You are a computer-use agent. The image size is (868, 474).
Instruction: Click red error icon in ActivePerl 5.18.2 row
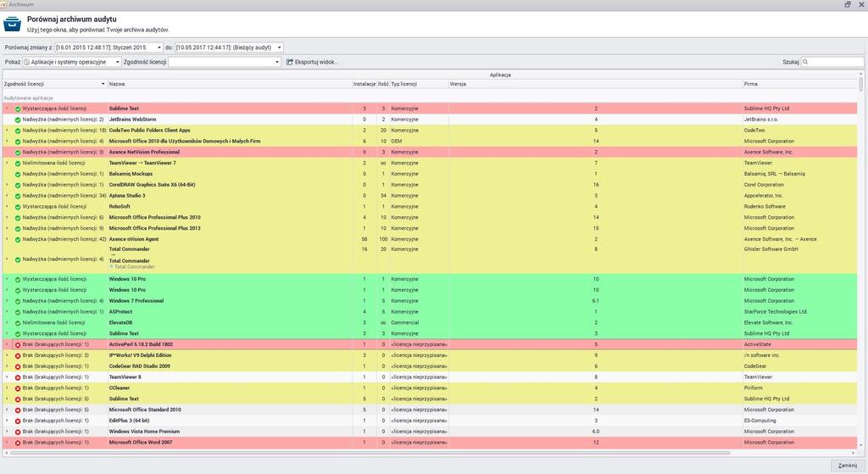click(x=18, y=345)
